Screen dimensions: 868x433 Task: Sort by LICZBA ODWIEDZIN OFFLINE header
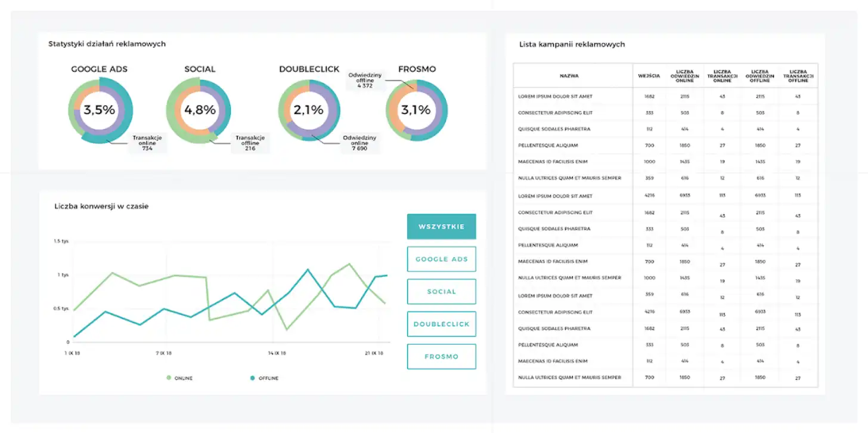point(760,76)
